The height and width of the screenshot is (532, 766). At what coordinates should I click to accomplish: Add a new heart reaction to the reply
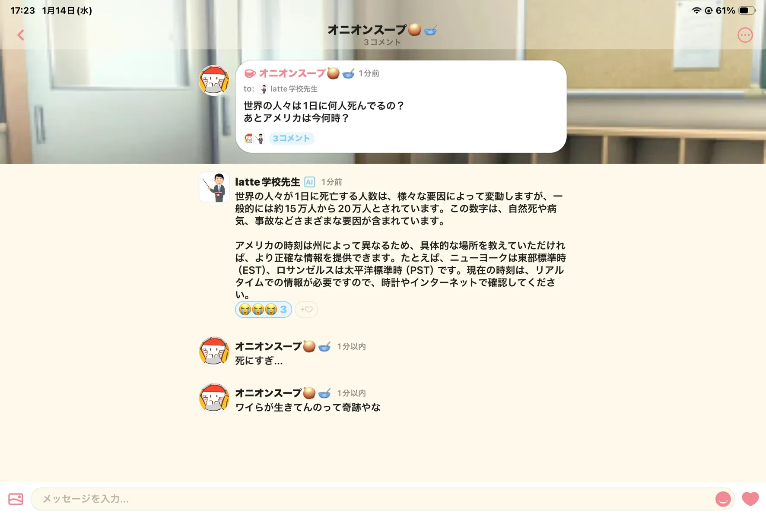point(306,309)
